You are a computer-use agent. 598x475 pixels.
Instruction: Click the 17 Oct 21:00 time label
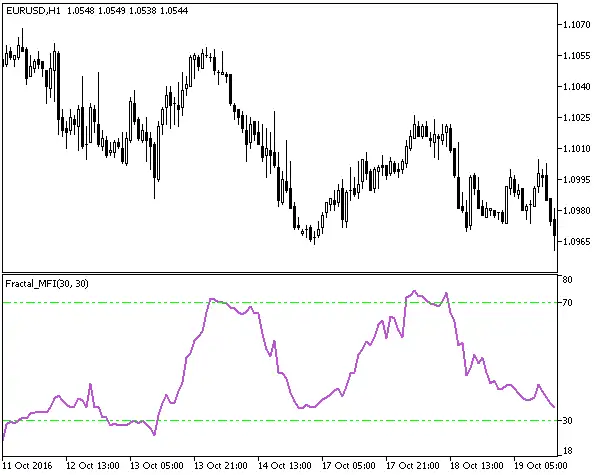[413, 466]
